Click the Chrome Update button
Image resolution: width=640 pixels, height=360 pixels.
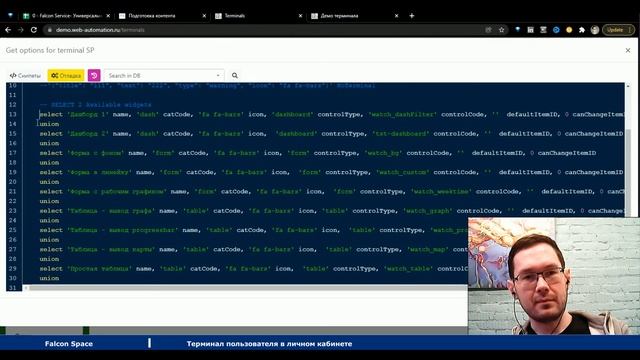click(618, 30)
